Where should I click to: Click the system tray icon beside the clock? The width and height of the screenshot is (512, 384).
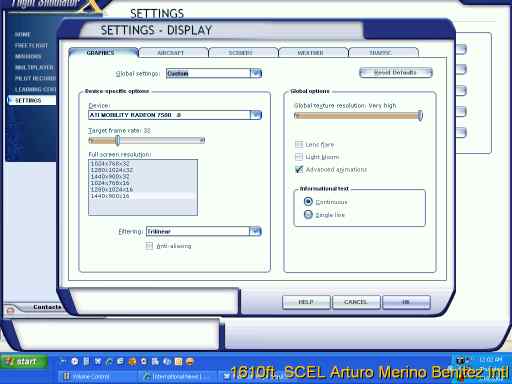[x=461, y=360]
